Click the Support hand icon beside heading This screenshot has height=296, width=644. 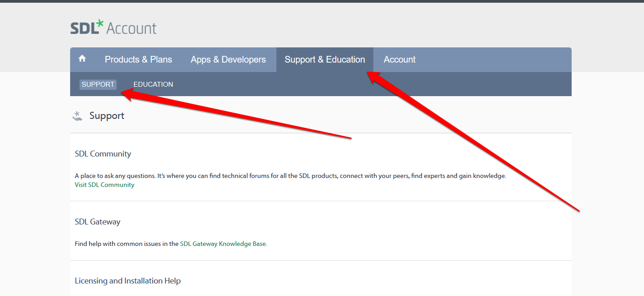click(77, 116)
